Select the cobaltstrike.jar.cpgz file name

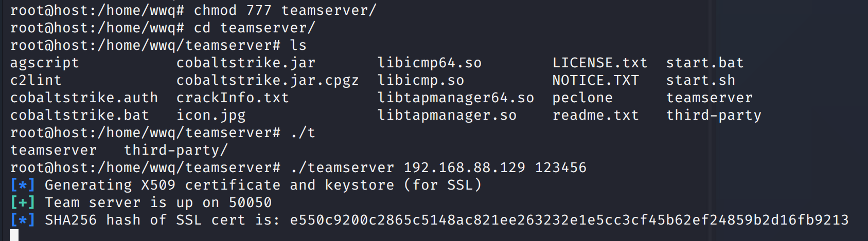[x=268, y=81]
